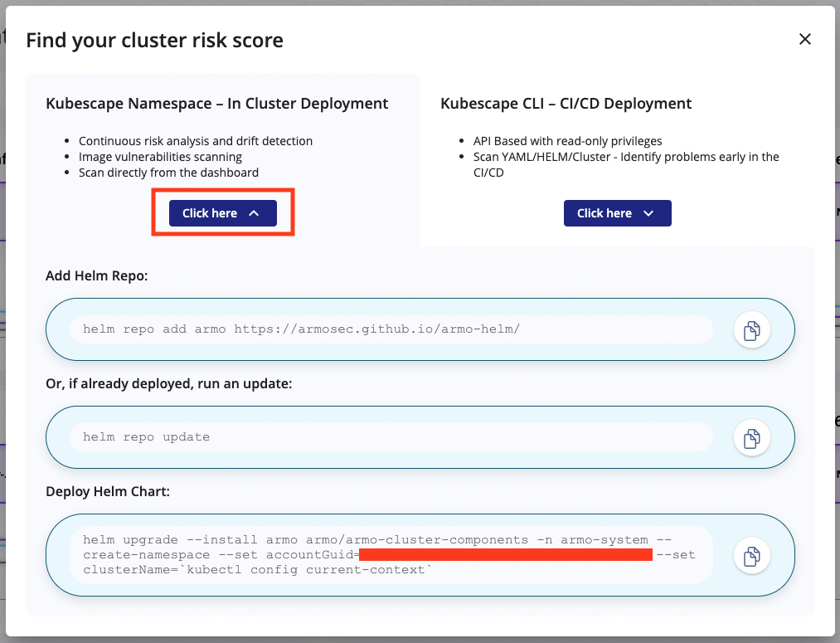Click Image vulnerabilities scanning bullet
This screenshot has height=643, width=840.
160,157
